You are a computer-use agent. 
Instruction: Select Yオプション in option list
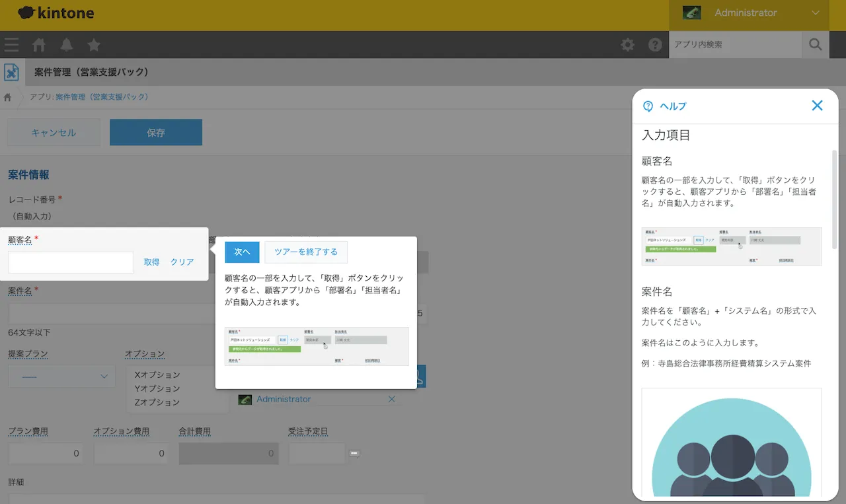point(157,388)
